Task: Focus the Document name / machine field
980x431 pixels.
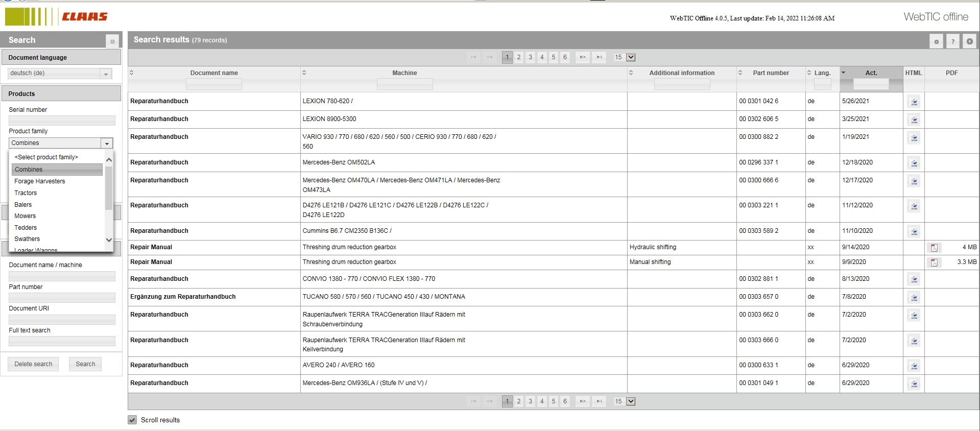Action: tap(62, 276)
